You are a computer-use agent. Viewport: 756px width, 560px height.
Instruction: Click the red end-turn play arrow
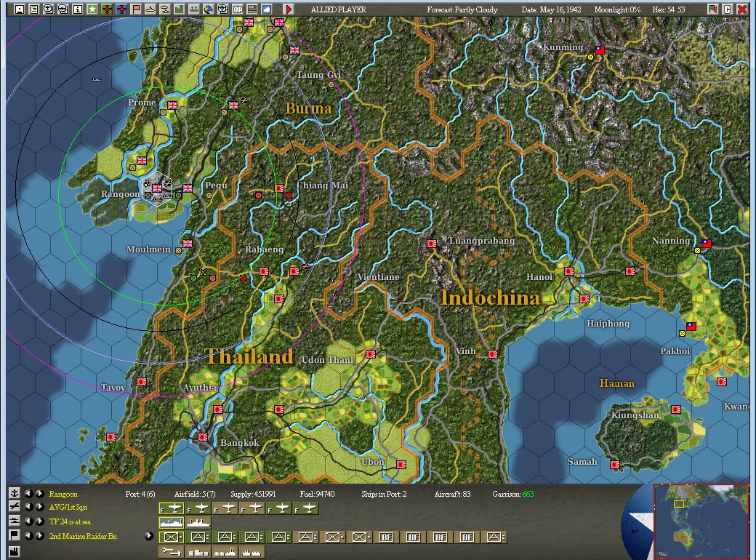coord(289,9)
